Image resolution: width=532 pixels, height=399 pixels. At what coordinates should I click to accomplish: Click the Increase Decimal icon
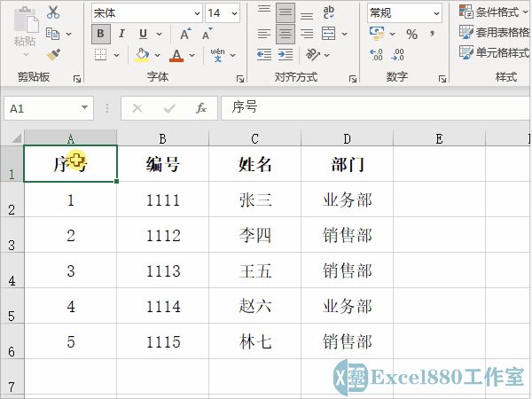376,55
